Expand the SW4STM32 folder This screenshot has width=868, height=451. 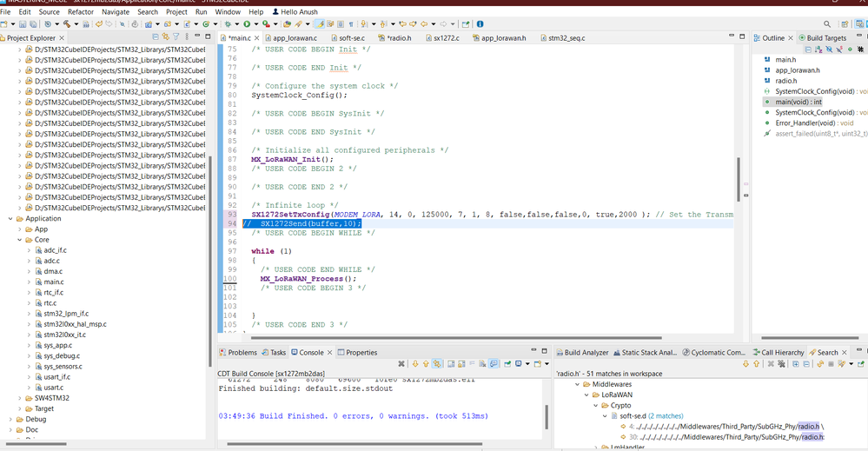coord(20,398)
